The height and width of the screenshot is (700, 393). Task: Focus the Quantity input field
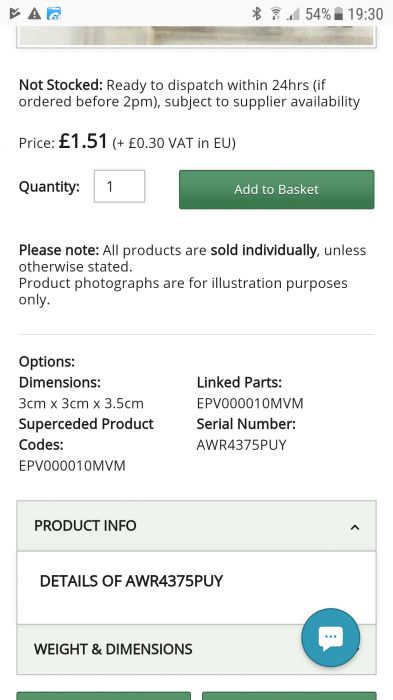[119, 186]
